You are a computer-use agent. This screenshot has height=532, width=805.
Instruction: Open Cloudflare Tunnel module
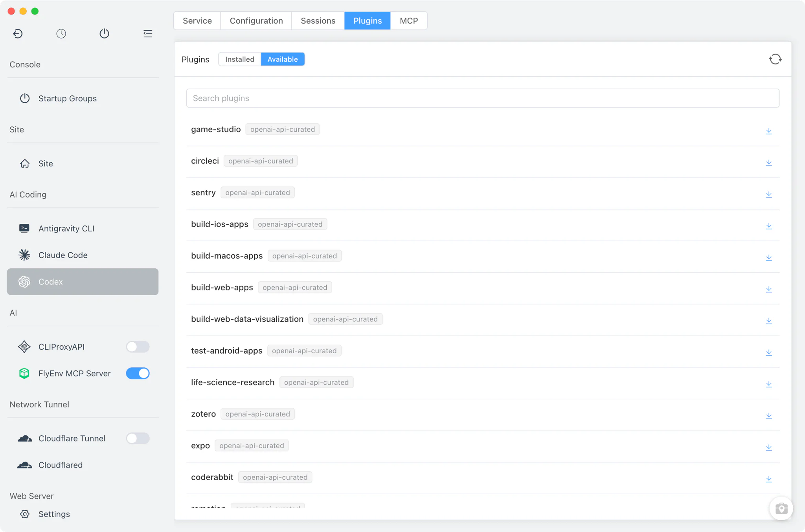tap(72, 438)
